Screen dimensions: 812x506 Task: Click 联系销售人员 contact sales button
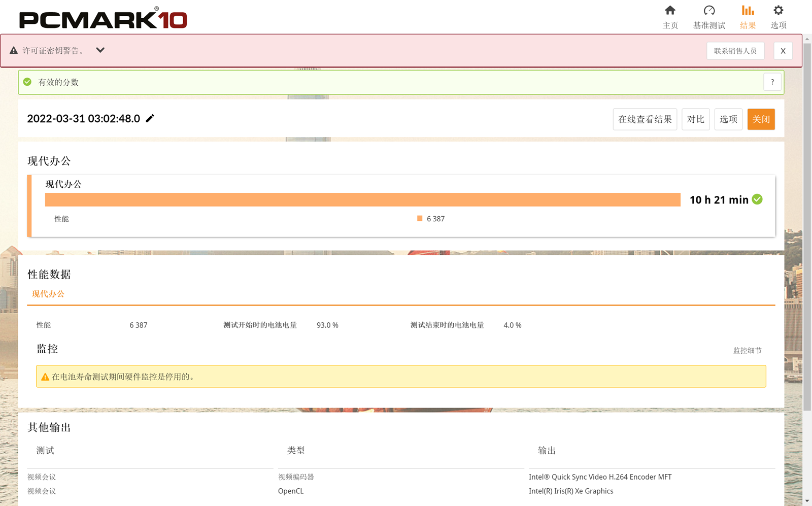click(735, 51)
